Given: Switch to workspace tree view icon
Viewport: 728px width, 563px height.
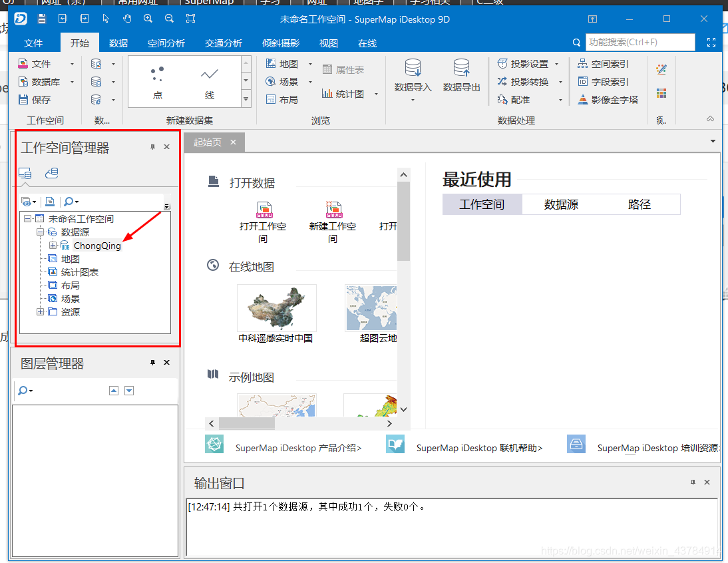Looking at the screenshot, I should [x=25, y=173].
